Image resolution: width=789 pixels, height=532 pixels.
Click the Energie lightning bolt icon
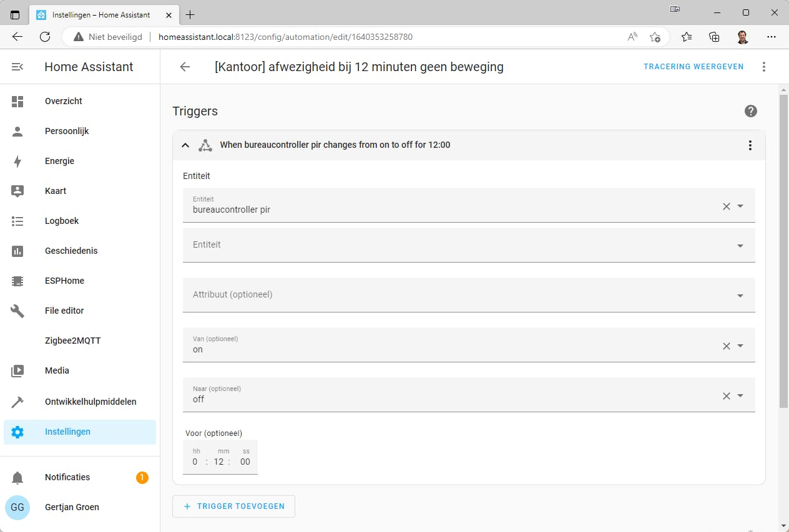(x=17, y=161)
